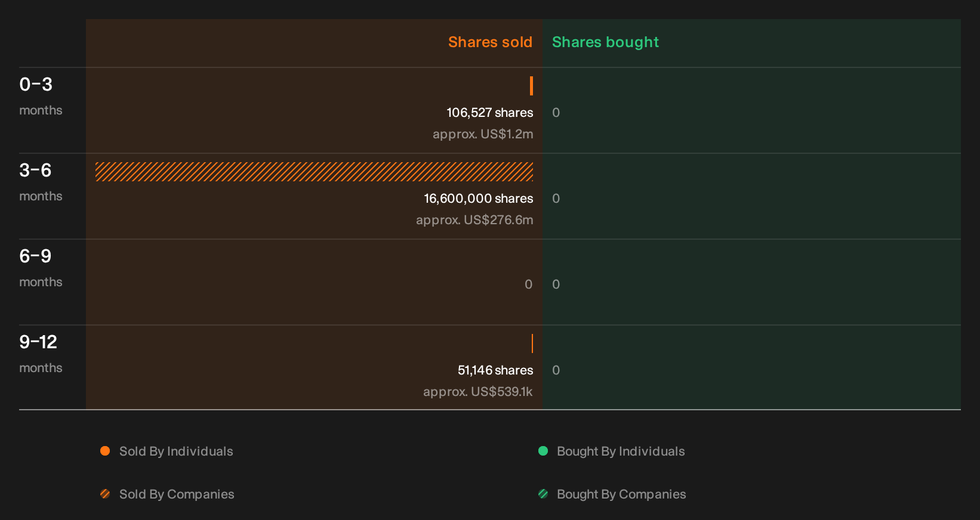Image resolution: width=980 pixels, height=520 pixels.
Task: Click the approx. US$1.2m value
Action: pyautogui.click(x=483, y=134)
